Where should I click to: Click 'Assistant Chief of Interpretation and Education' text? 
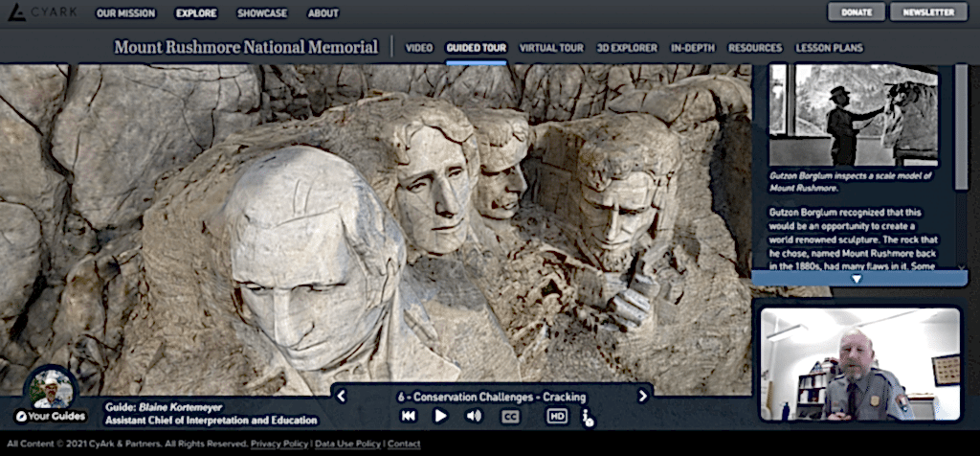[x=211, y=421]
